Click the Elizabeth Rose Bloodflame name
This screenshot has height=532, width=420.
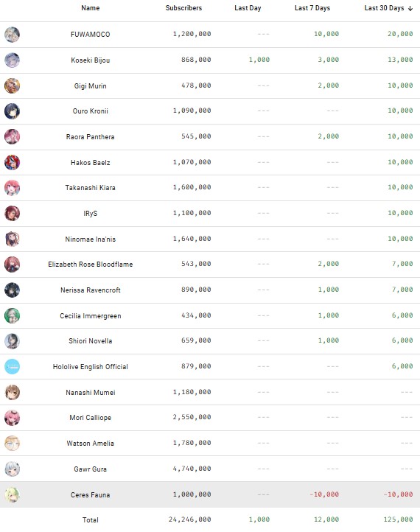coord(90,265)
